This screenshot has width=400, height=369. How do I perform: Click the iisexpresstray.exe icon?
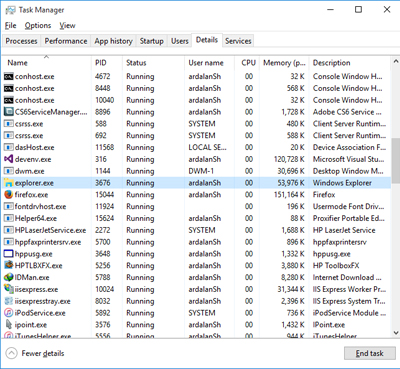tap(8, 301)
